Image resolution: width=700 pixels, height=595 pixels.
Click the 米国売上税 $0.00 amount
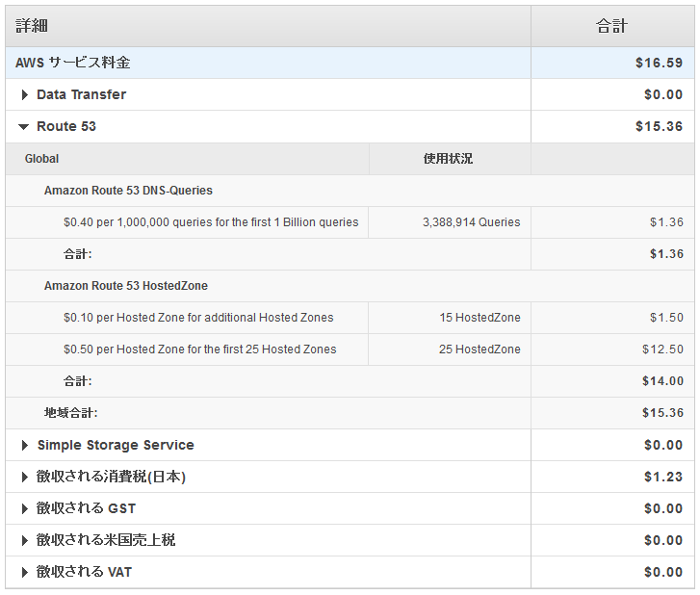[x=663, y=540]
